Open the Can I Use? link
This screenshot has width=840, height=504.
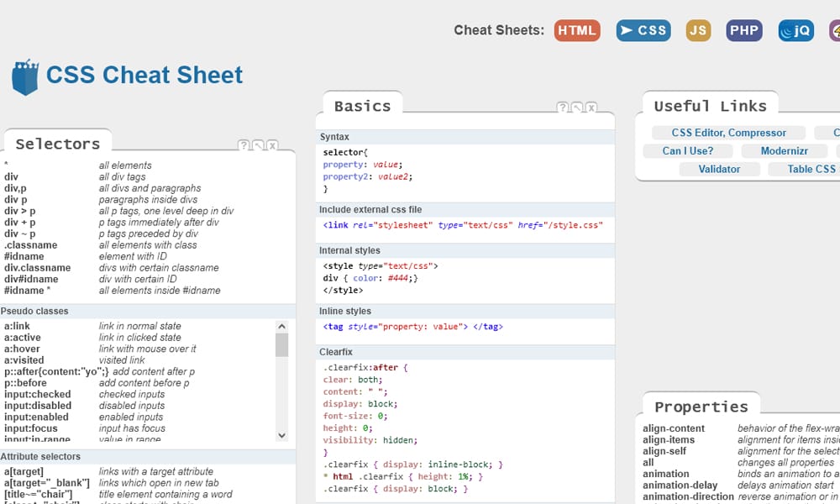point(688,150)
